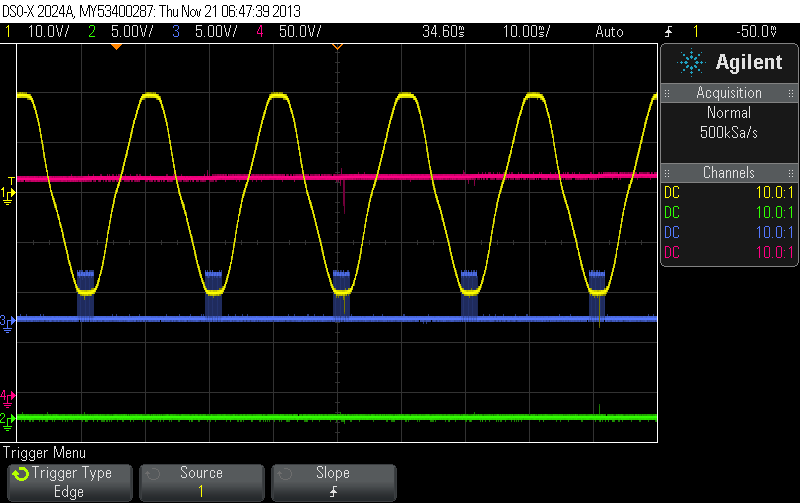Click the 500kSa/s sample rate
This screenshot has height=503, width=800.
pyautogui.click(x=729, y=133)
